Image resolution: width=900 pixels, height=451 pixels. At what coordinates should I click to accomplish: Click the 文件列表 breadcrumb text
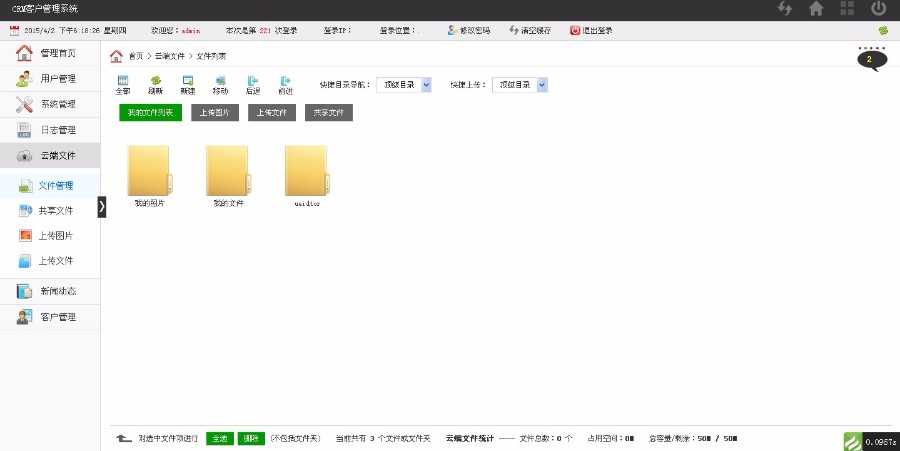click(x=211, y=56)
